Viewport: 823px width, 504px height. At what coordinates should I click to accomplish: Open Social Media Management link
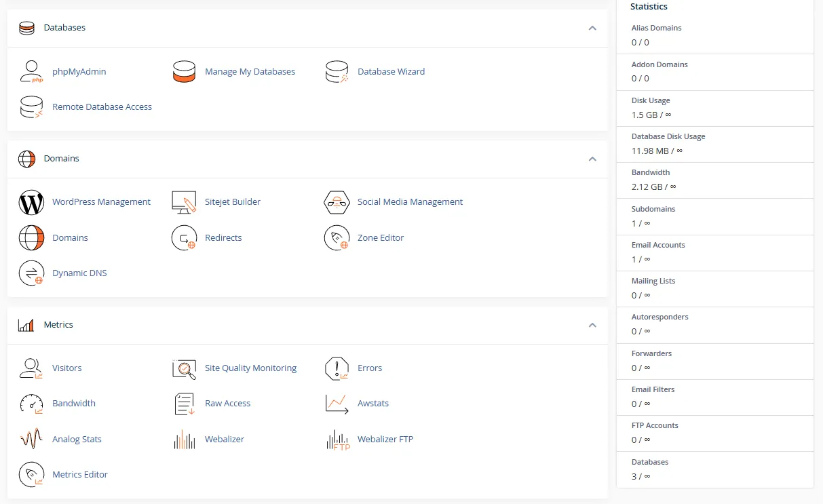pos(410,202)
